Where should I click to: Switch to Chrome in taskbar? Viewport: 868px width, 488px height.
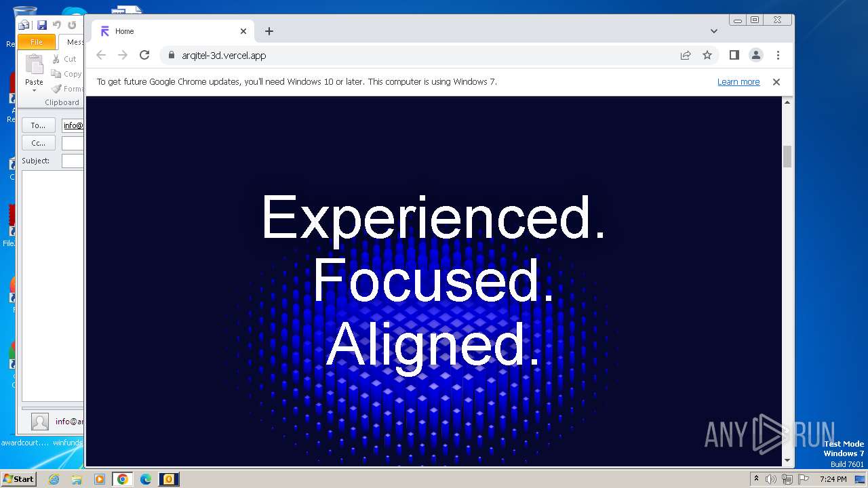[122, 479]
